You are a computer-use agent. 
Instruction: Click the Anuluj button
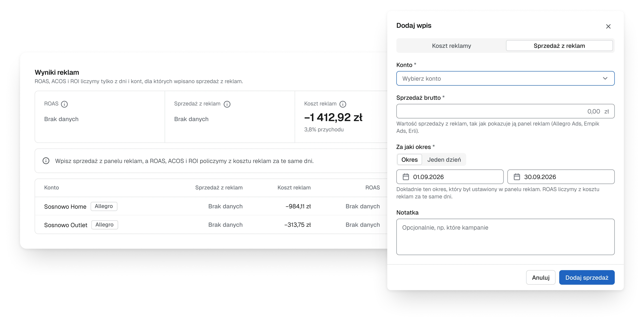click(x=540, y=277)
